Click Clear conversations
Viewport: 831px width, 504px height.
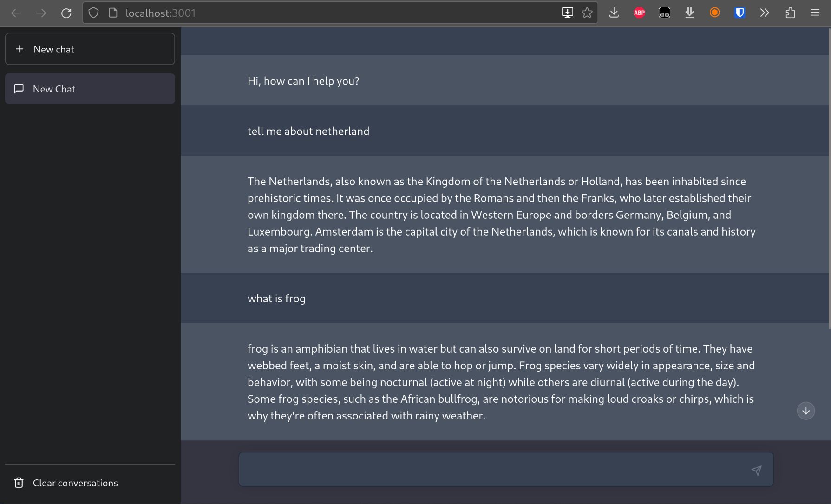coord(75,483)
